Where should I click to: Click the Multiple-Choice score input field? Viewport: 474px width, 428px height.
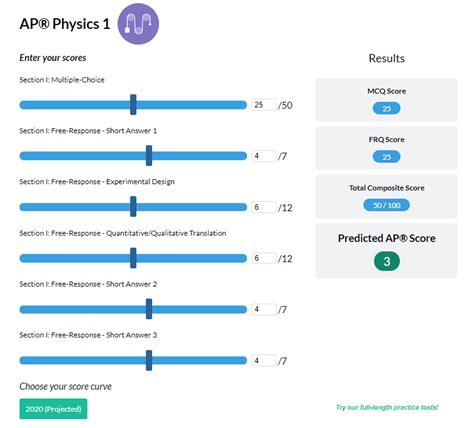264,105
